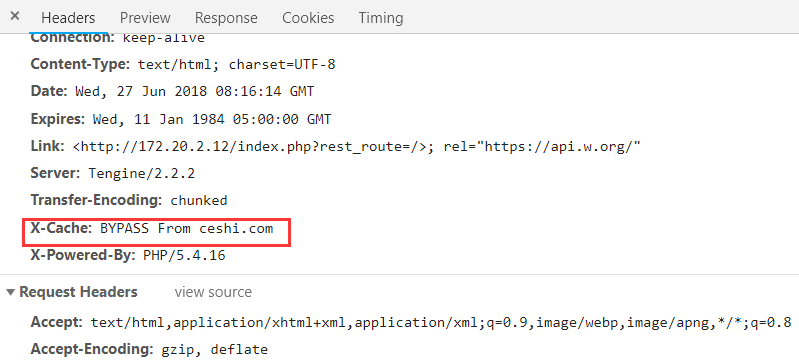Open the Preview tab
Viewport: 799px width, 364px height.
tap(145, 18)
